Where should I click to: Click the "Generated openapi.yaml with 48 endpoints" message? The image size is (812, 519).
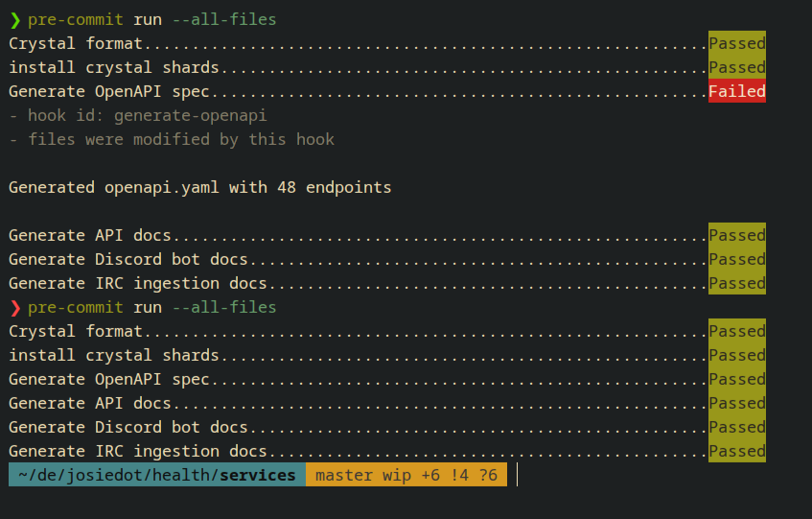click(x=199, y=187)
